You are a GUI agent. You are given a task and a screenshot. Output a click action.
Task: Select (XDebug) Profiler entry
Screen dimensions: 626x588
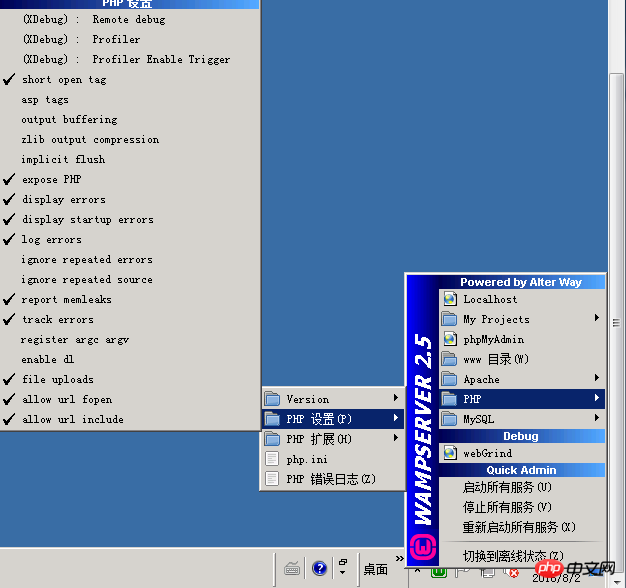click(130, 40)
